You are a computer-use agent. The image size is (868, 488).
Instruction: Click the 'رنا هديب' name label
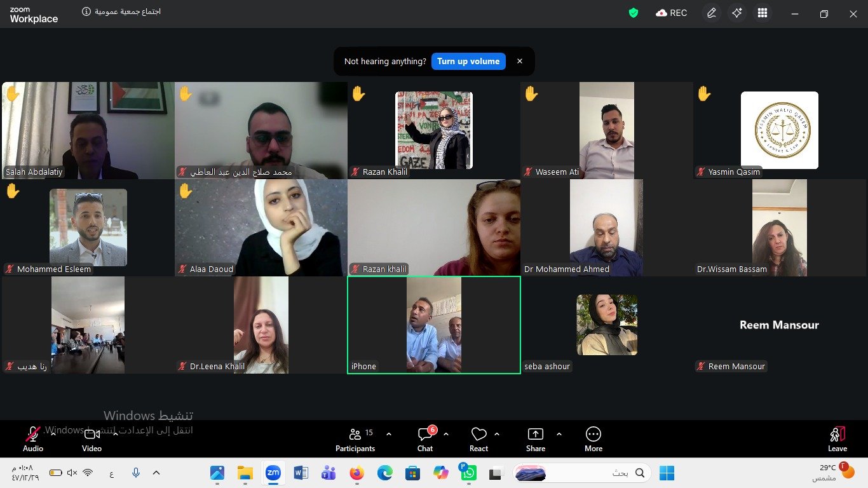click(x=32, y=367)
